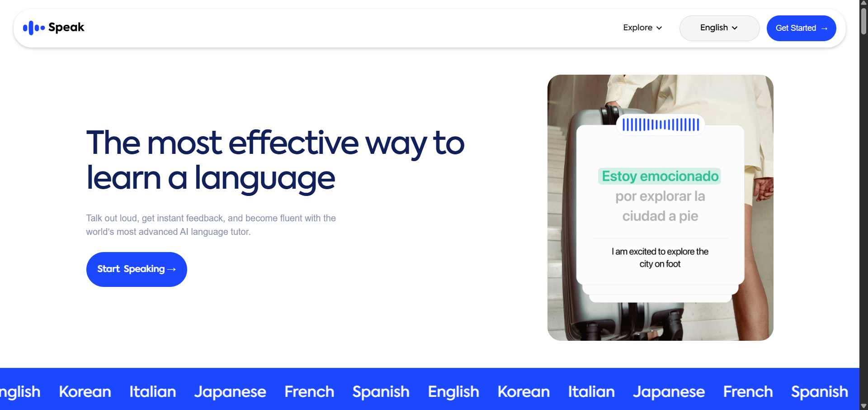
Task: Click the scrollbar down arrow
Action: tap(863, 406)
